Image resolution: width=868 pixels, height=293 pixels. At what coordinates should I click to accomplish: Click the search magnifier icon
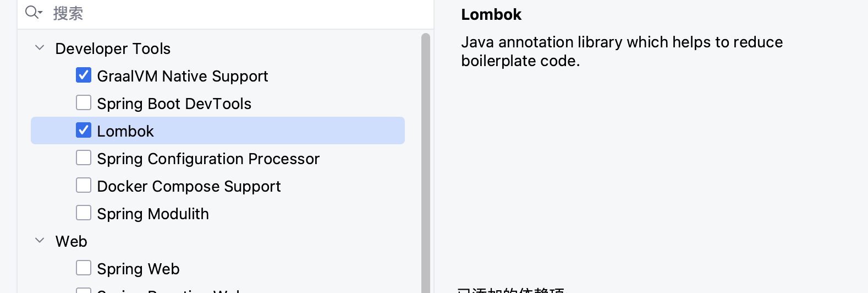pyautogui.click(x=34, y=13)
